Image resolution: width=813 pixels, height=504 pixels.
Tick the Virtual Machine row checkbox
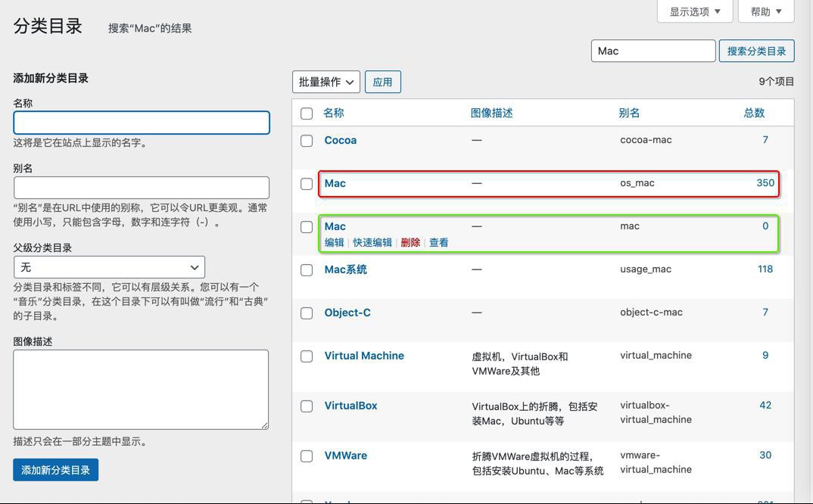pos(307,356)
